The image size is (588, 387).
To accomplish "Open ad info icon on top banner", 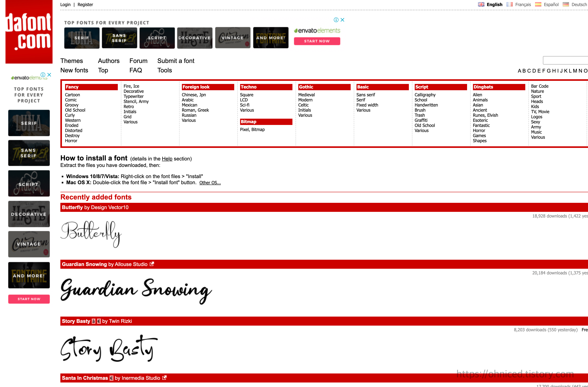I will tap(336, 20).
